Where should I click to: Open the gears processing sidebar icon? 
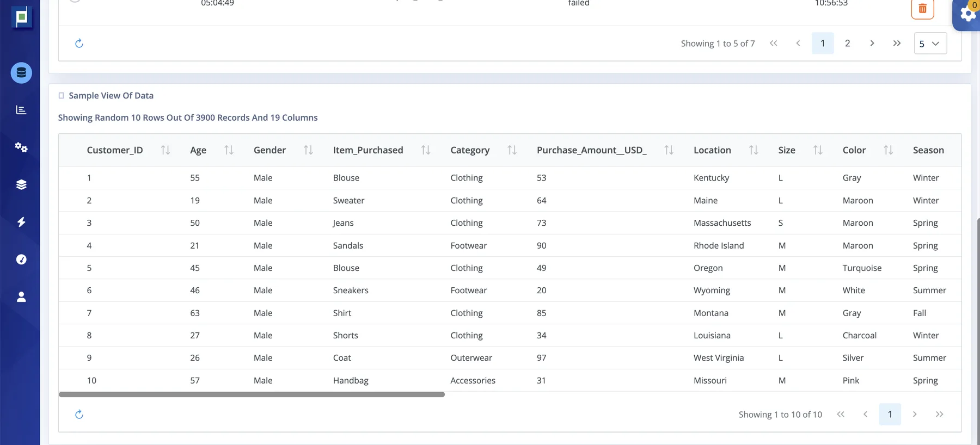(x=21, y=147)
